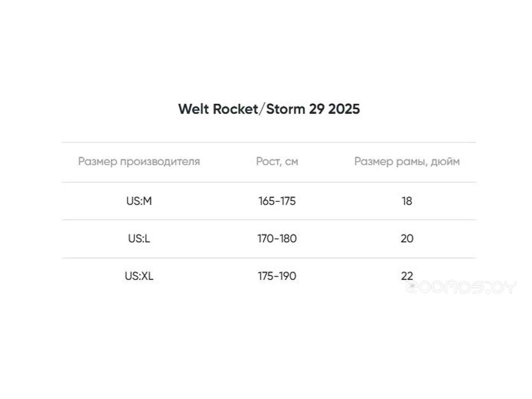Click the US:XL size cell

(x=139, y=276)
